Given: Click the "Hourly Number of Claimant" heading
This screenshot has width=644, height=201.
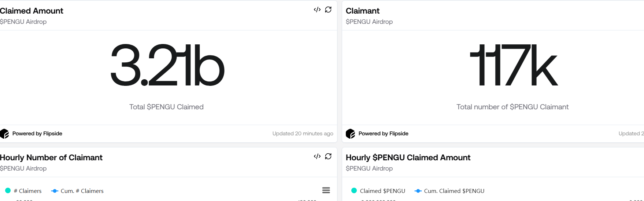Looking at the screenshot, I should click(51, 158).
